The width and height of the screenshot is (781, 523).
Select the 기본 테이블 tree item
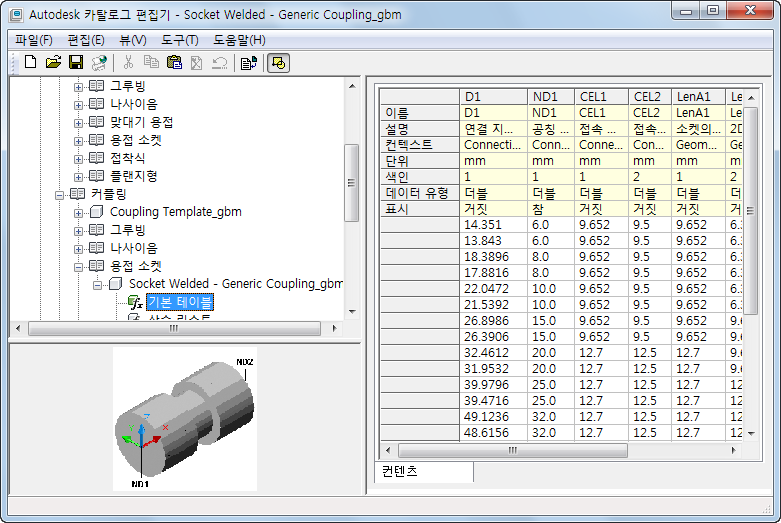click(180, 302)
